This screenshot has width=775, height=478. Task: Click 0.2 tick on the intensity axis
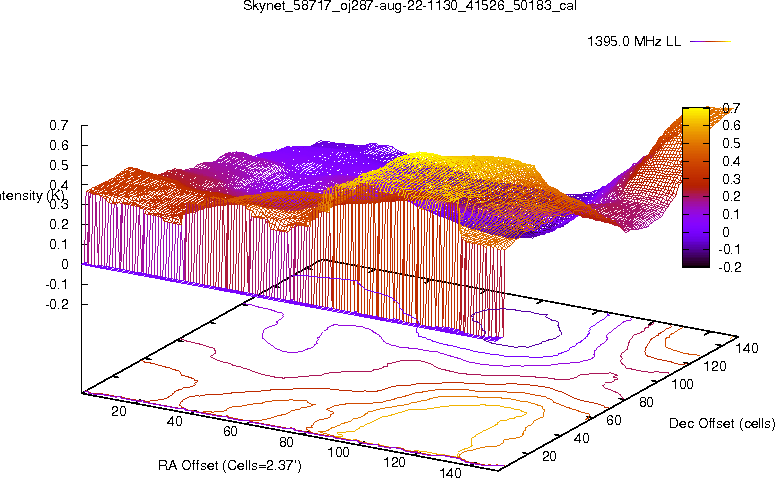[x=58, y=224]
